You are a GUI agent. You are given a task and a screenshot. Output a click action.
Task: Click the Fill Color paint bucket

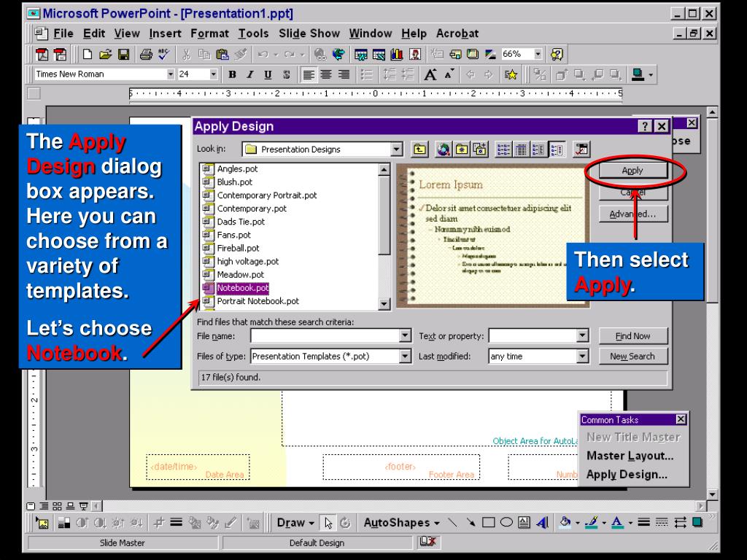click(565, 523)
